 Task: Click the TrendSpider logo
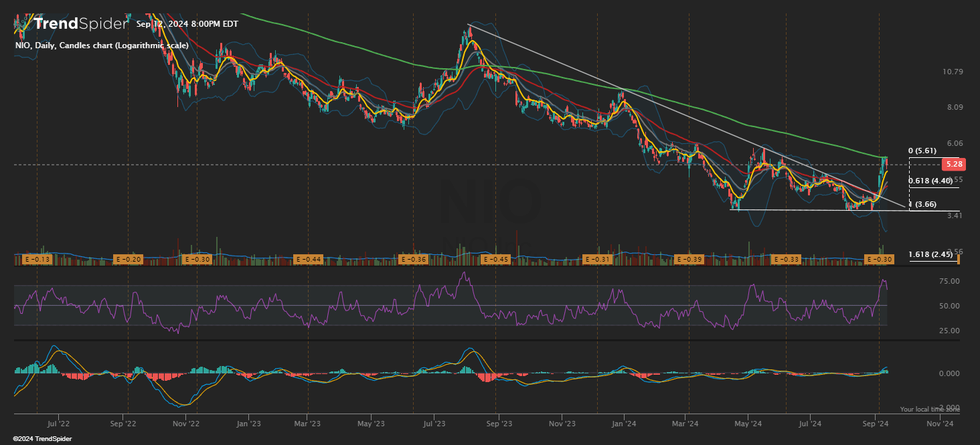70,24
